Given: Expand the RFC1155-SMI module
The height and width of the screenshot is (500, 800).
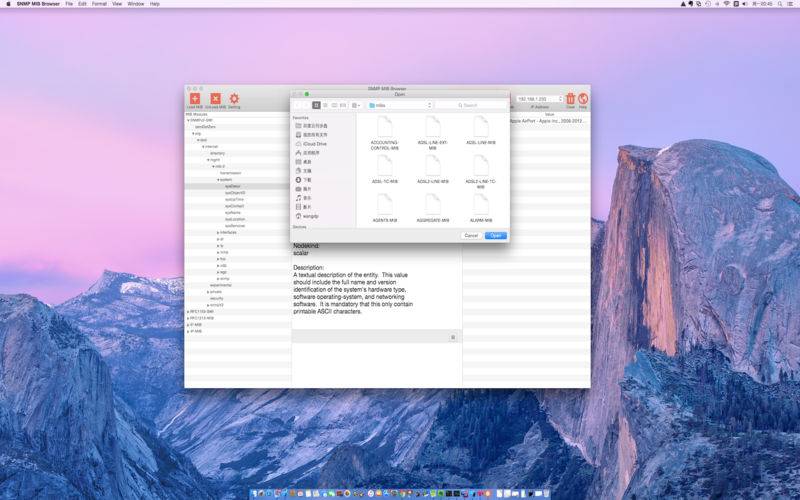Looking at the screenshot, I should tap(188, 312).
